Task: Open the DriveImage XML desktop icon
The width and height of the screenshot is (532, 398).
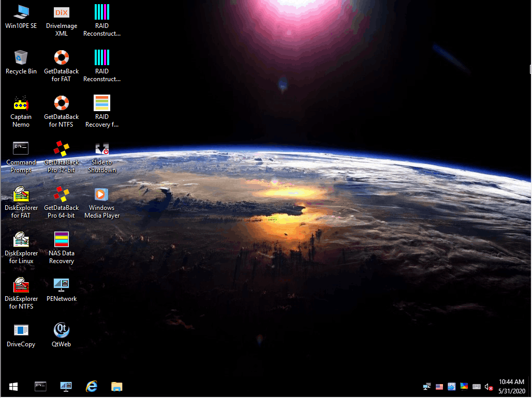Action: pos(62,12)
